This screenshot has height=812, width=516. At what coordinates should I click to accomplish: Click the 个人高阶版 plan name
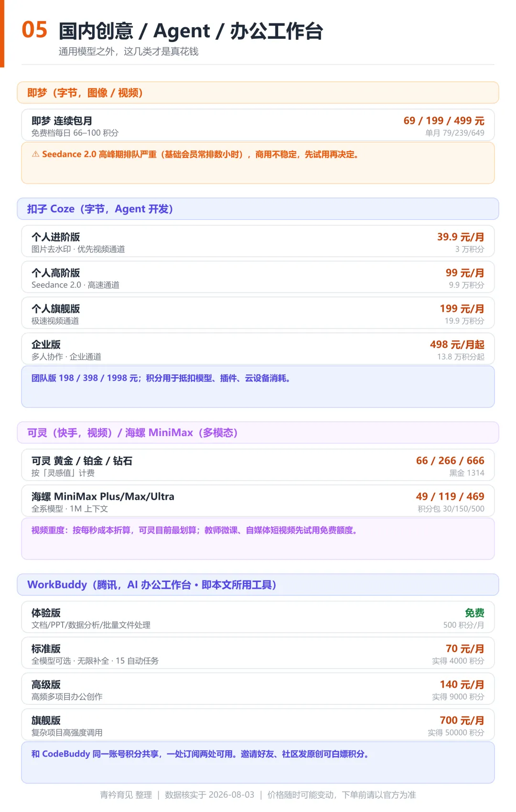tap(55, 273)
